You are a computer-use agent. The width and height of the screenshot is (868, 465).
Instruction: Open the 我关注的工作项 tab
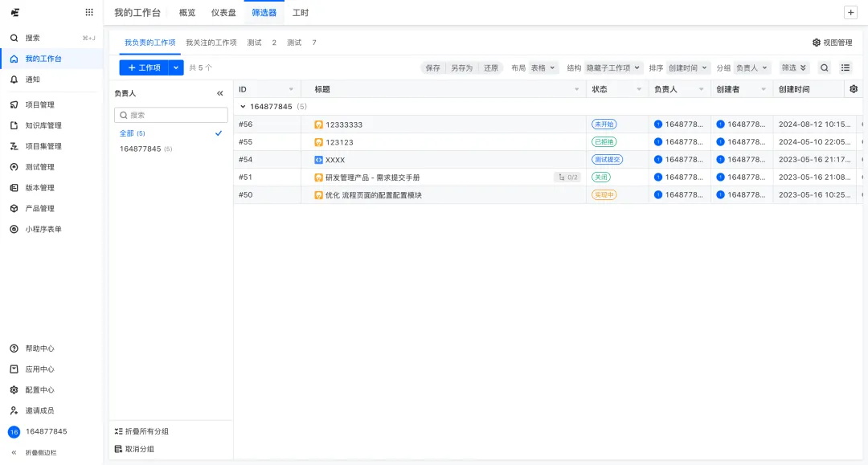[211, 43]
